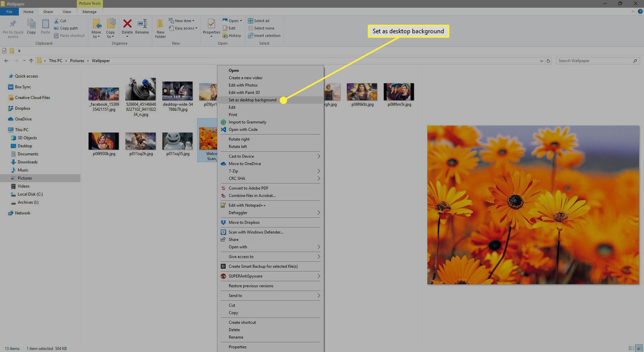Select Local Disk (C:) in sidebar
The width and height of the screenshot is (644, 352).
click(30, 194)
